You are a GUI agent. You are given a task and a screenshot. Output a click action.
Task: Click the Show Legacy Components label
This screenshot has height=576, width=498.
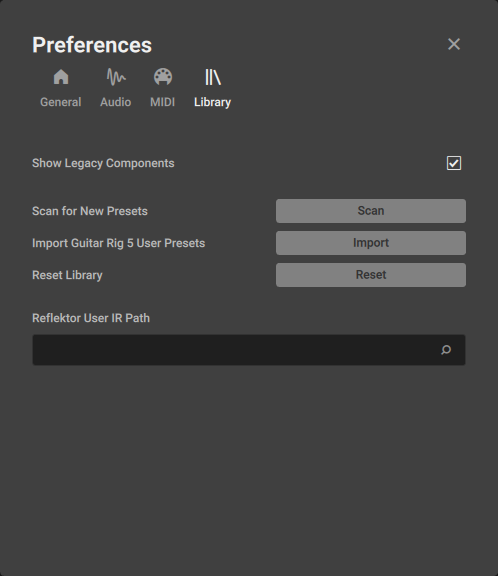(x=103, y=163)
